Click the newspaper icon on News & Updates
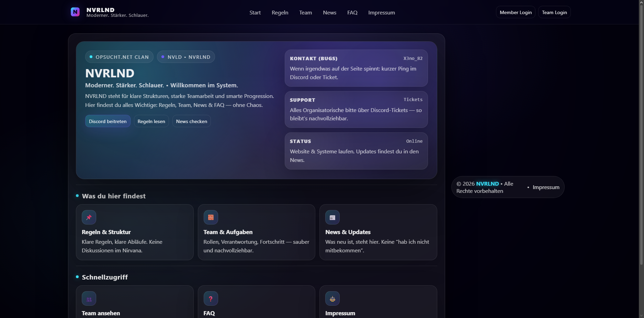The height and width of the screenshot is (318, 644). 332,217
